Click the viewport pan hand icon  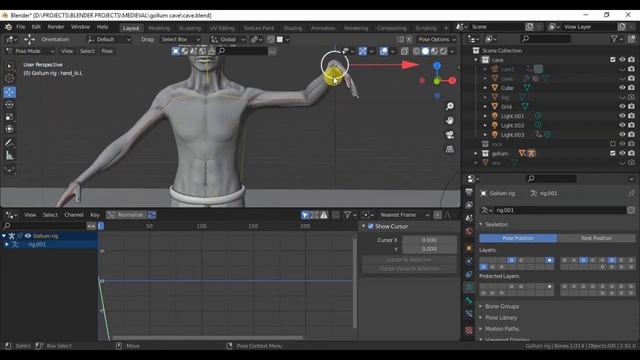pos(449,120)
